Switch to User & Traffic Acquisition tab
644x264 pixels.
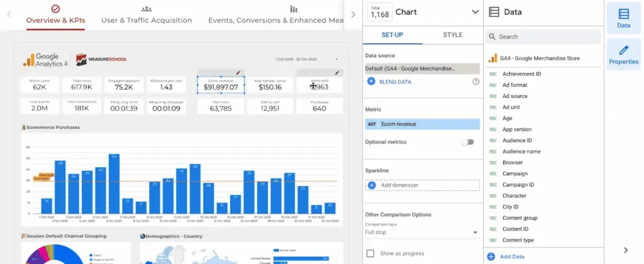coord(147,16)
